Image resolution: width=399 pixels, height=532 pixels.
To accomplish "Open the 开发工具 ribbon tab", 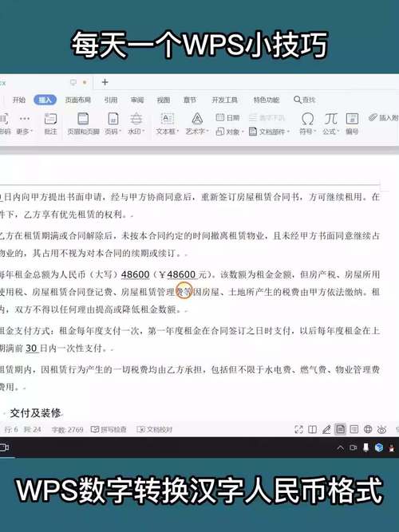I will tap(225, 100).
